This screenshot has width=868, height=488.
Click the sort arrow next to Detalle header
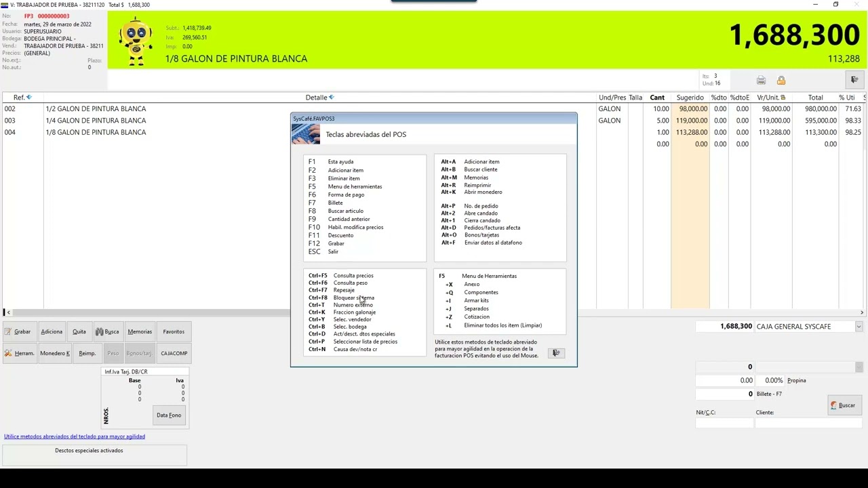click(x=331, y=98)
